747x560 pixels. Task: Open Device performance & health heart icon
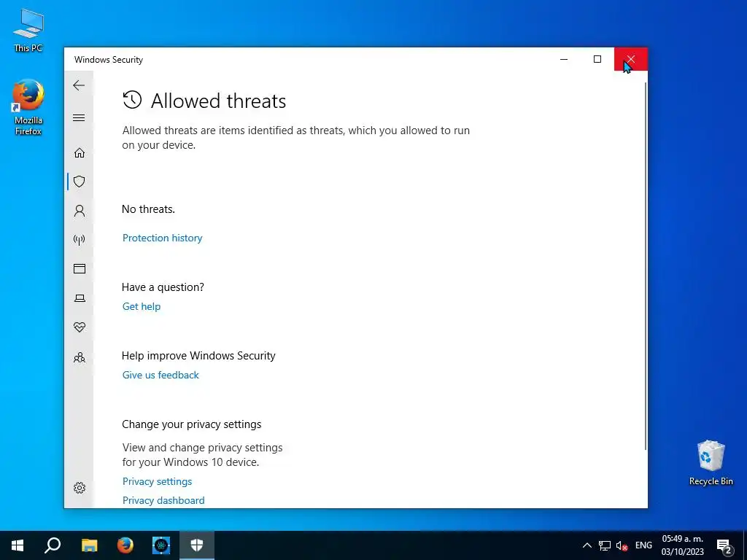point(80,327)
